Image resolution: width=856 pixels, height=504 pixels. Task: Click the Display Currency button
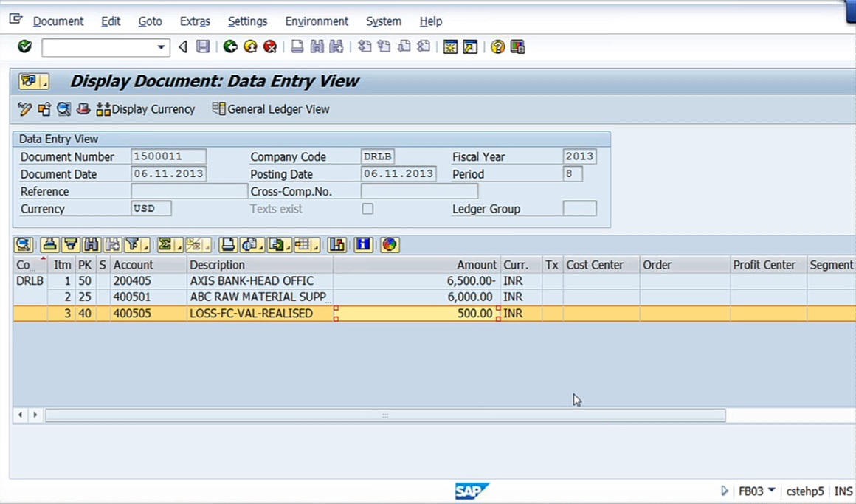coord(146,109)
